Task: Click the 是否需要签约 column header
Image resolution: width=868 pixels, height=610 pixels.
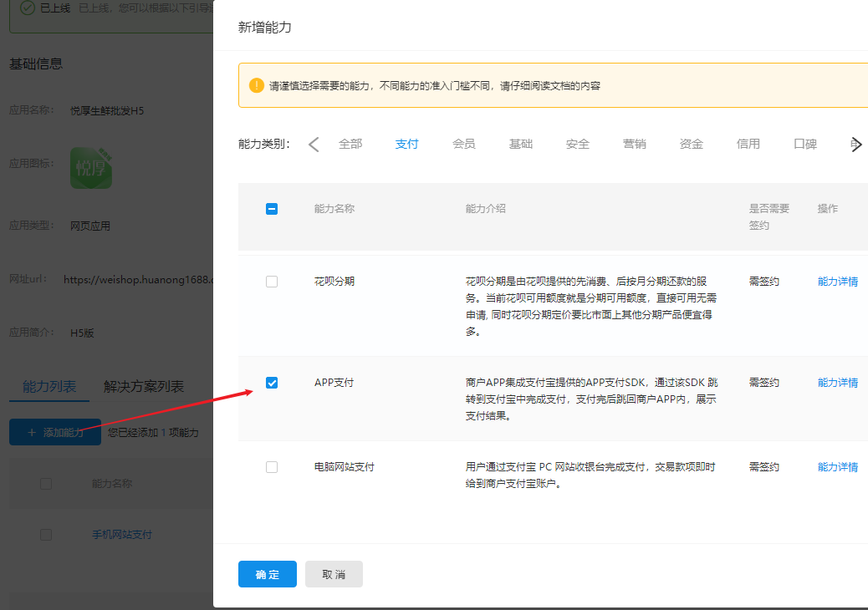Action: tap(769, 216)
